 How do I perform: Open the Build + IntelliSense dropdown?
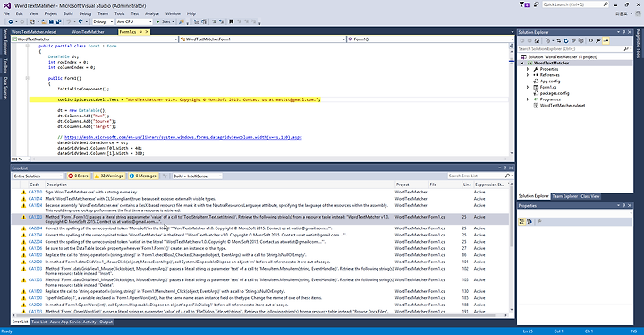pyautogui.click(x=197, y=176)
